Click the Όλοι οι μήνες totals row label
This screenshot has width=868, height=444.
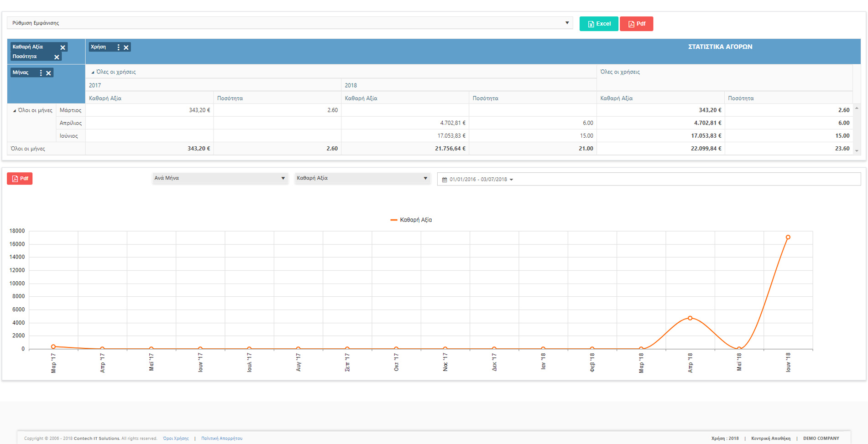[46, 149]
